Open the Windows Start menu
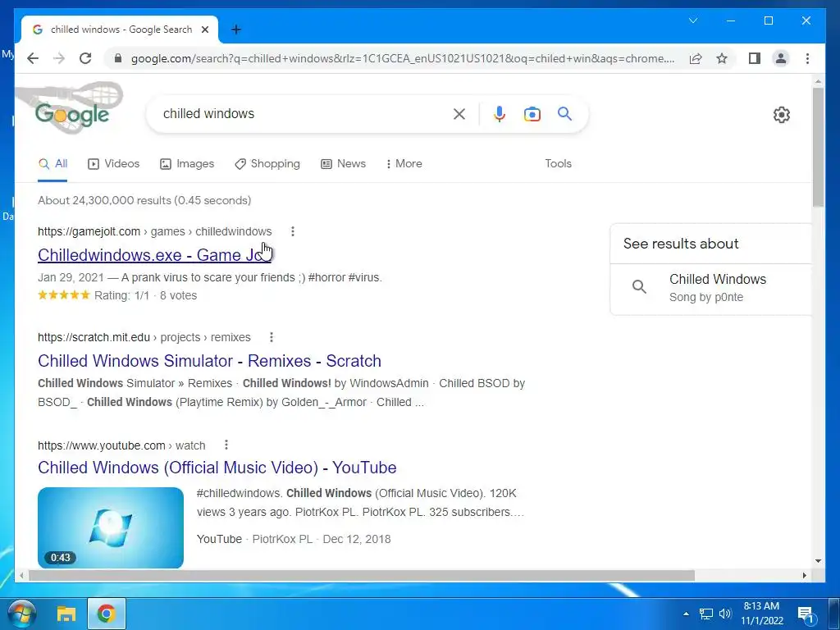Screen dimensions: 840x630 click(x=21, y=614)
